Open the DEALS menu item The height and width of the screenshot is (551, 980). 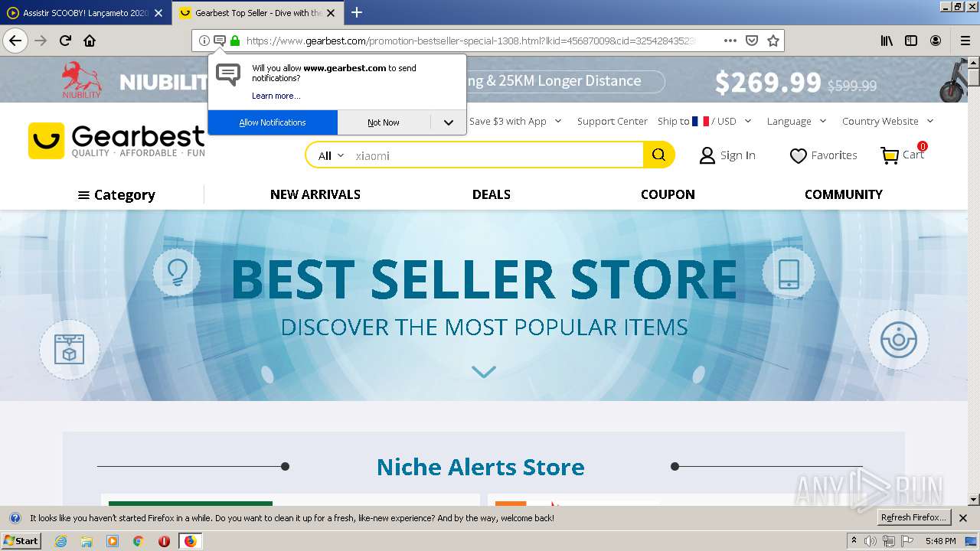coord(492,194)
